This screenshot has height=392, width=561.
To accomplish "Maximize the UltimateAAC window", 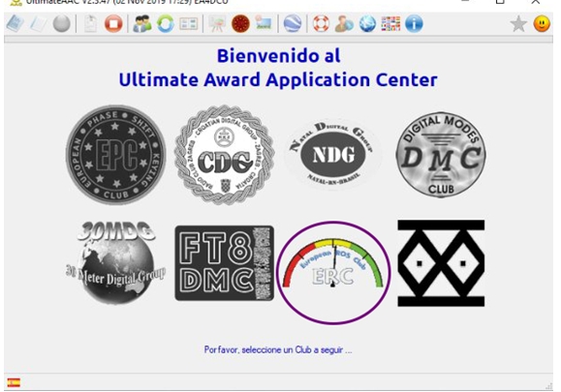I will click(x=500, y=2).
